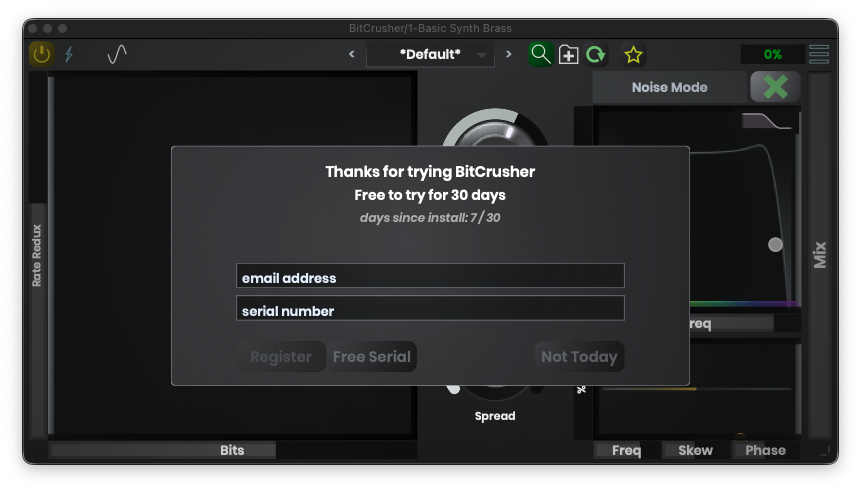Click the Bits slider bar

tap(232, 450)
